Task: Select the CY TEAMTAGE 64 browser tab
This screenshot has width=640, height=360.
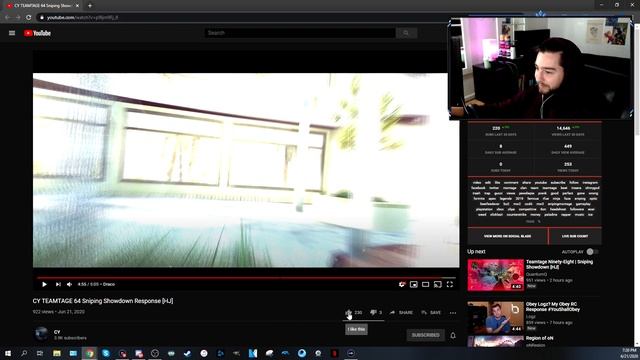Action: click(x=42, y=6)
